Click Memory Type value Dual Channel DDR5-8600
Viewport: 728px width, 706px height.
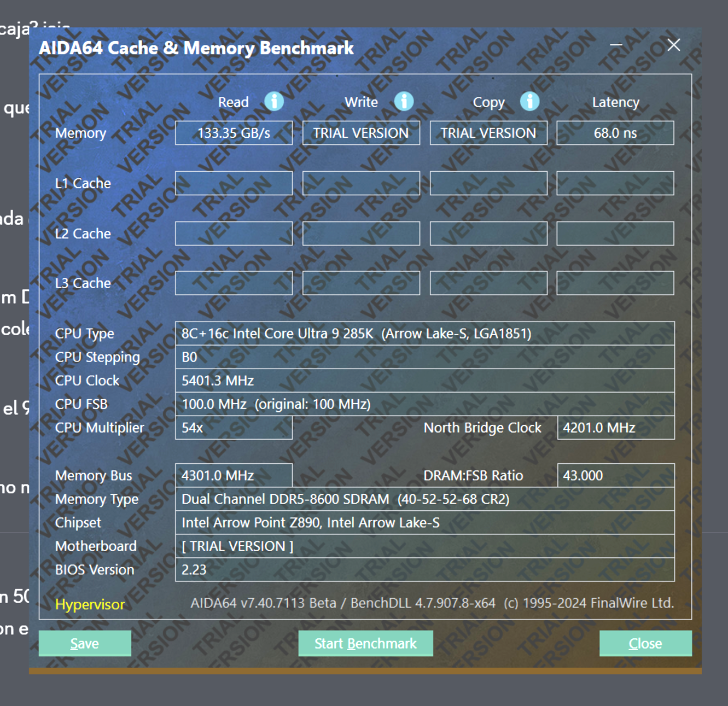click(425, 499)
